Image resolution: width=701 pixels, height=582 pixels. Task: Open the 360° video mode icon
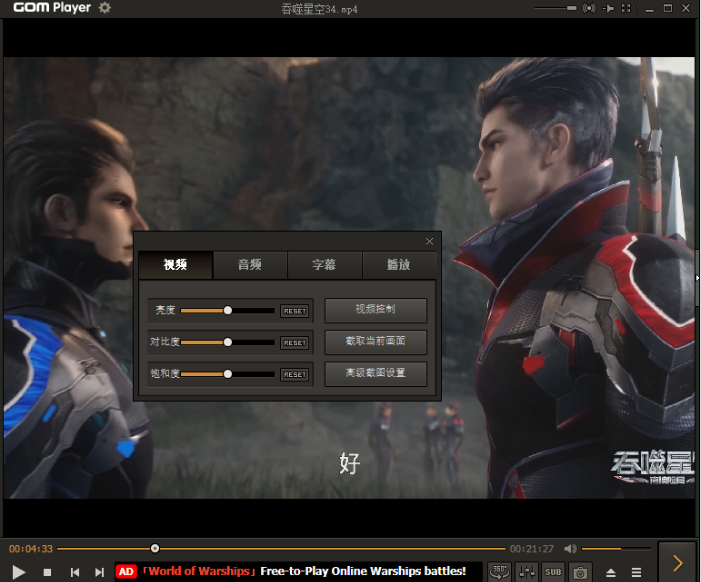(x=499, y=572)
